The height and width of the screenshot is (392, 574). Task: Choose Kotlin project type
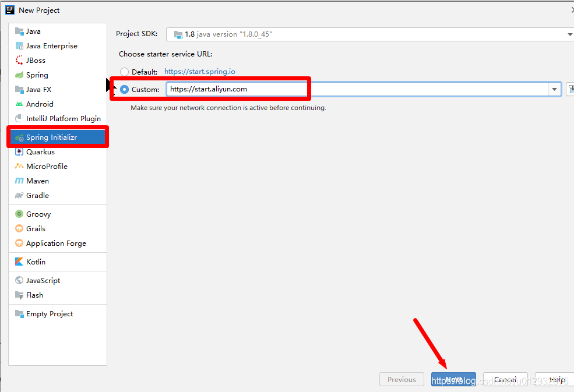click(58, 262)
